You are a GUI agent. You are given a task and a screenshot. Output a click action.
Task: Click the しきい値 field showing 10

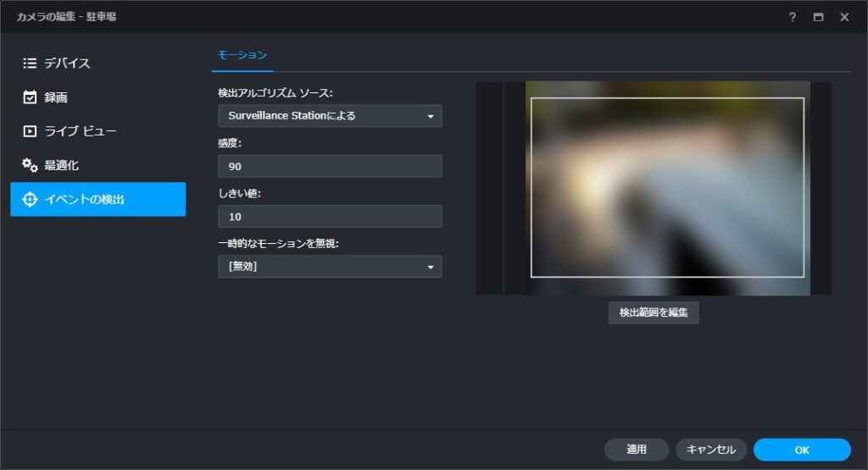[330, 216]
